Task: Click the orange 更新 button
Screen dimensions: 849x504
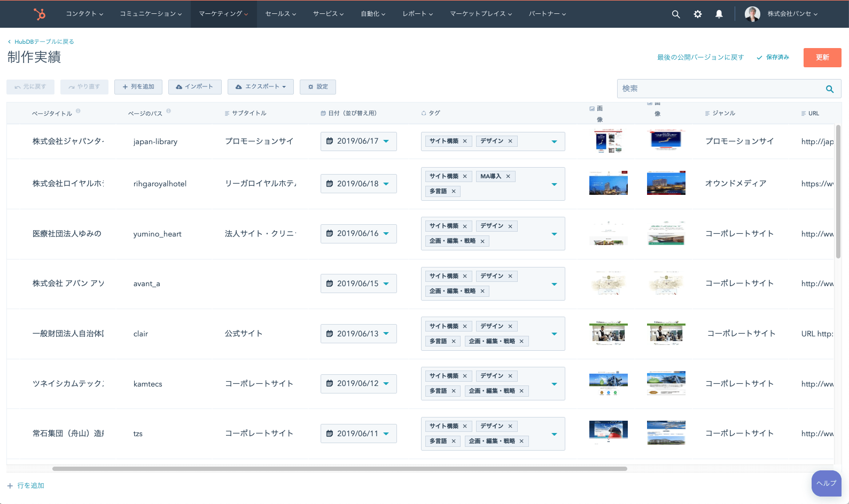Action: [x=822, y=58]
